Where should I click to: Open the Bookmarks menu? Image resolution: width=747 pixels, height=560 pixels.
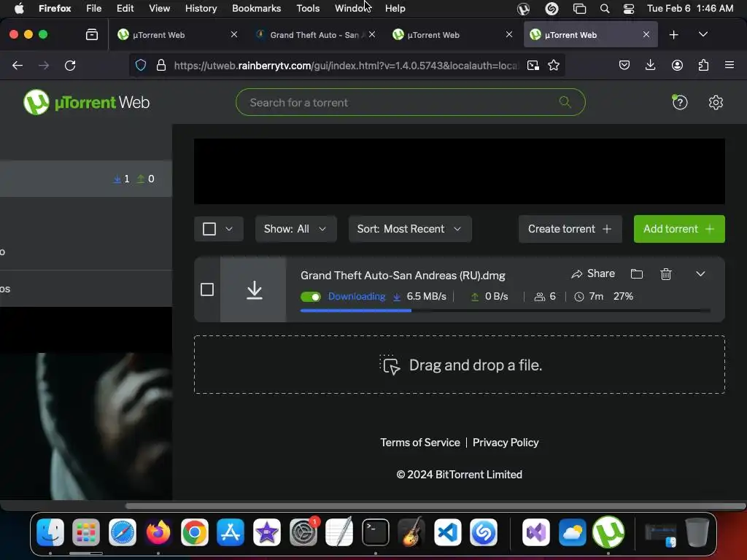click(256, 8)
